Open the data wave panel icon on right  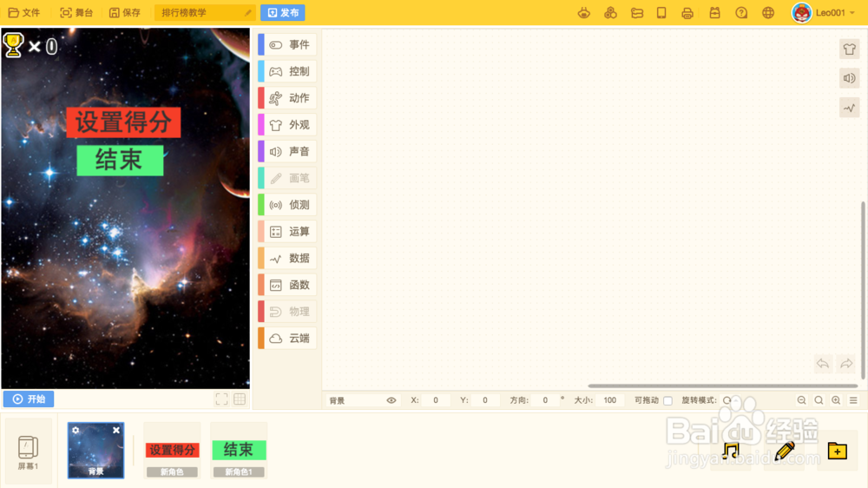pos(849,108)
